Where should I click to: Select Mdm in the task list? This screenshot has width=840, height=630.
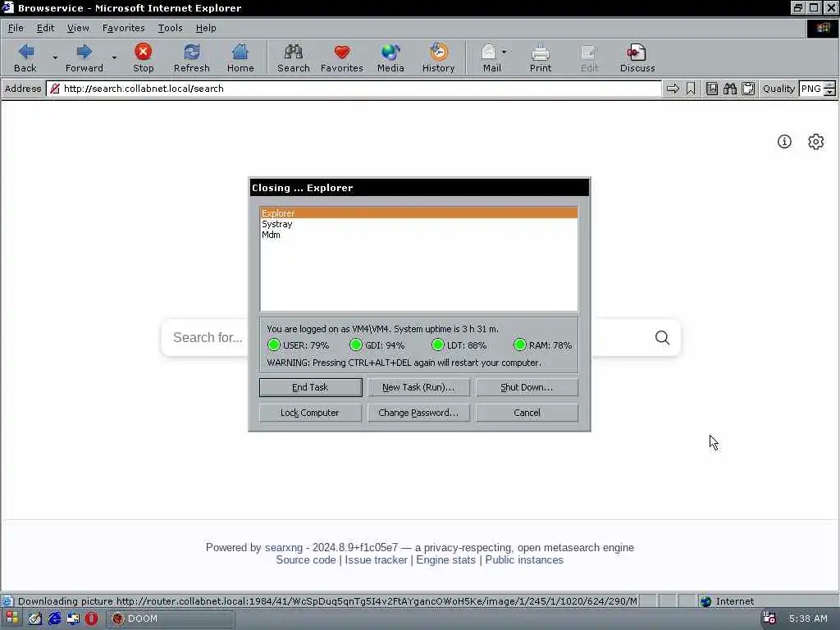click(x=418, y=235)
